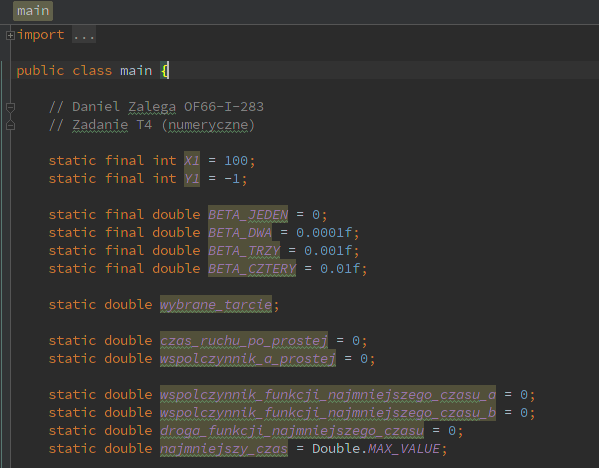Viewport: 599px width, 468px height.
Task: Click the value 0.001f
Action: click(328, 251)
